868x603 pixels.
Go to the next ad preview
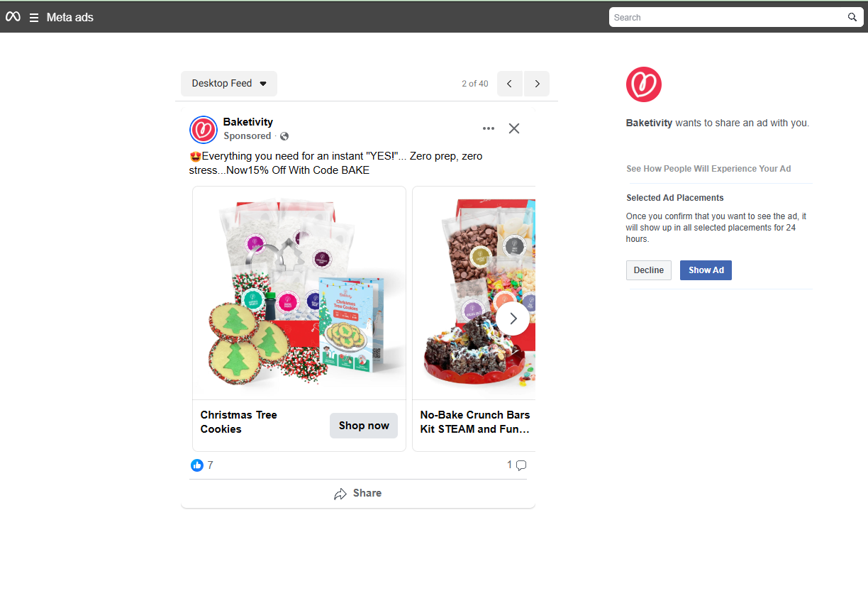coord(537,84)
